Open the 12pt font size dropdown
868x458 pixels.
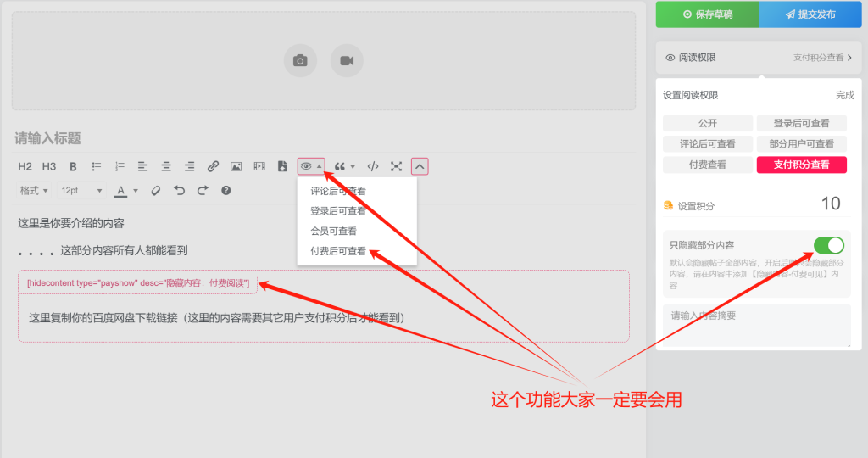point(81,191)
